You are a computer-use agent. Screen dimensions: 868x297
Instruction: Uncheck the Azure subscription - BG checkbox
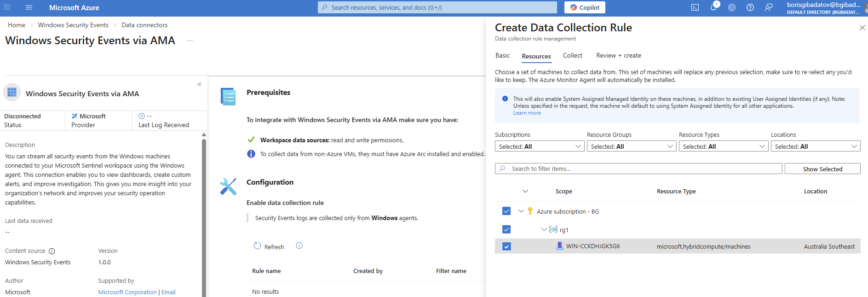point(506,211)
